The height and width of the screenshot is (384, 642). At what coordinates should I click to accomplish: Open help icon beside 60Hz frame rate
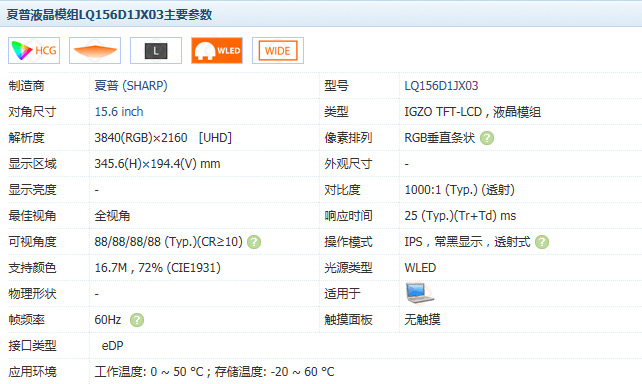137,320
